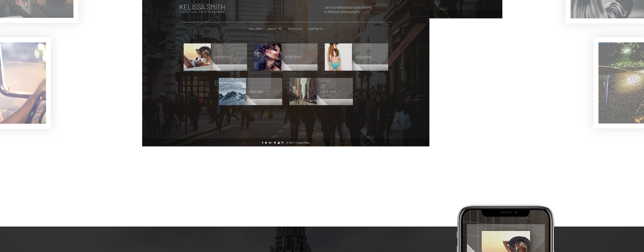This screenshot has width=644, height=252.
Task: Open the Google Plus footer icon
Action: (270, 143)
